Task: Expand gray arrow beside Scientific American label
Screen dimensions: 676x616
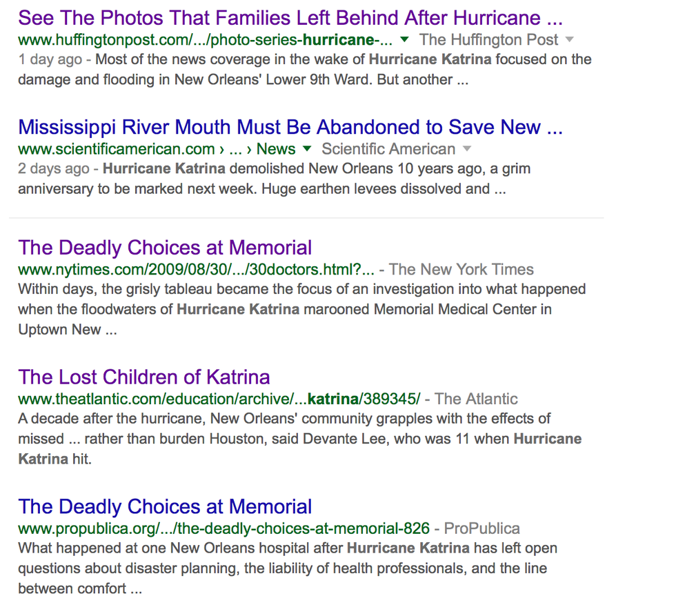Action: (467, 149)
